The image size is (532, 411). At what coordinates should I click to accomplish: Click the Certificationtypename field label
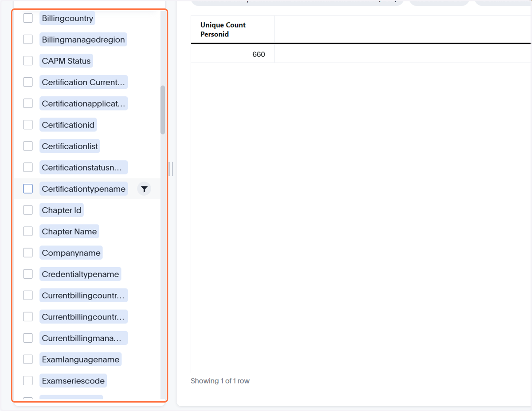pos(84,189)
